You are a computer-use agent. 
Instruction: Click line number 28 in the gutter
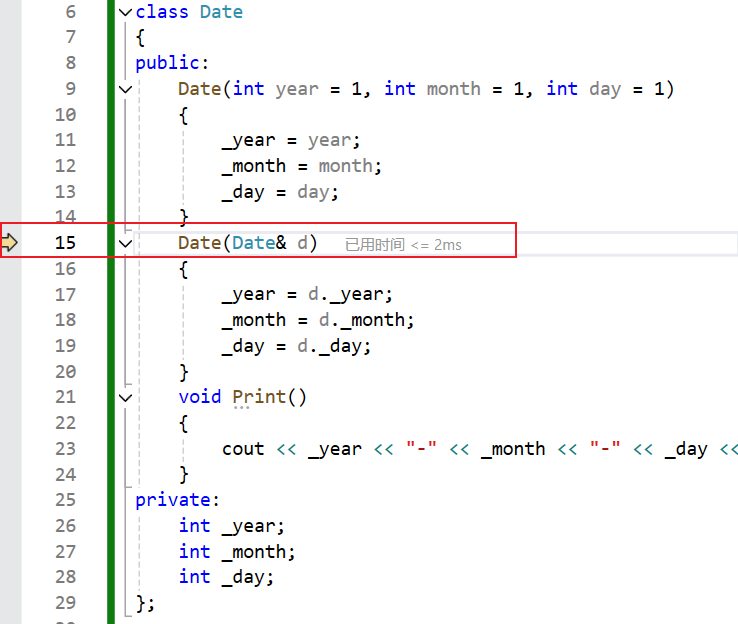point(65,576)
